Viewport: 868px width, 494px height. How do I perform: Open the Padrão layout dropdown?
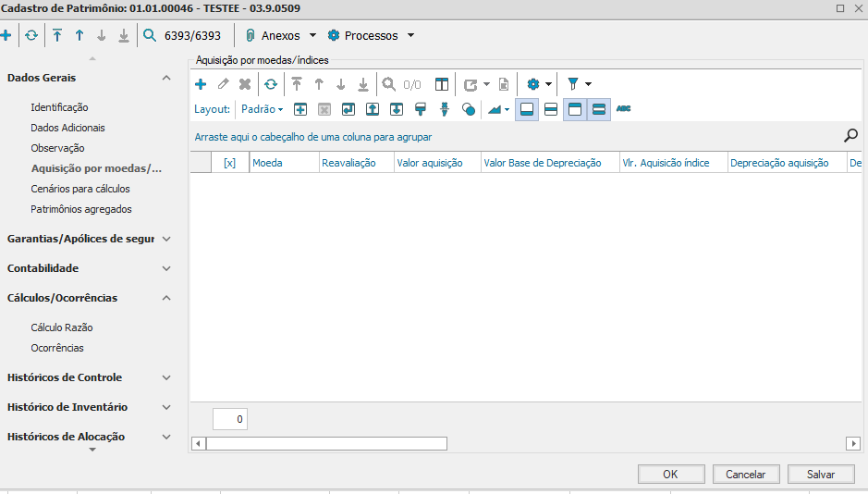262,109
